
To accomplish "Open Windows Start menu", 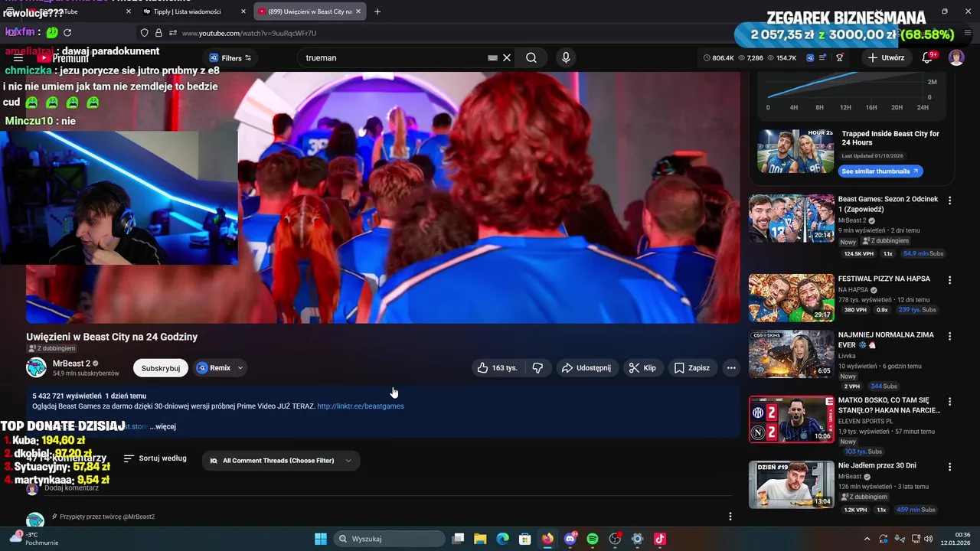I will pos(321,539).
